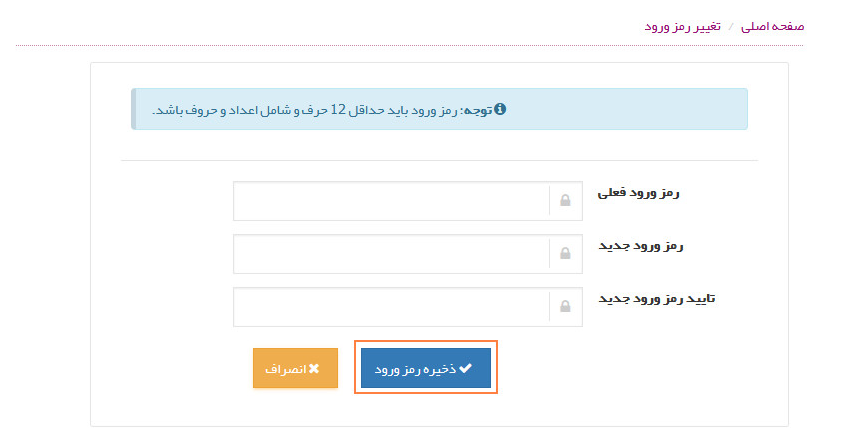Focus the تایید رمز ورود جدید input
Screen dimensions: 844x446
click(x=391, y=307)
